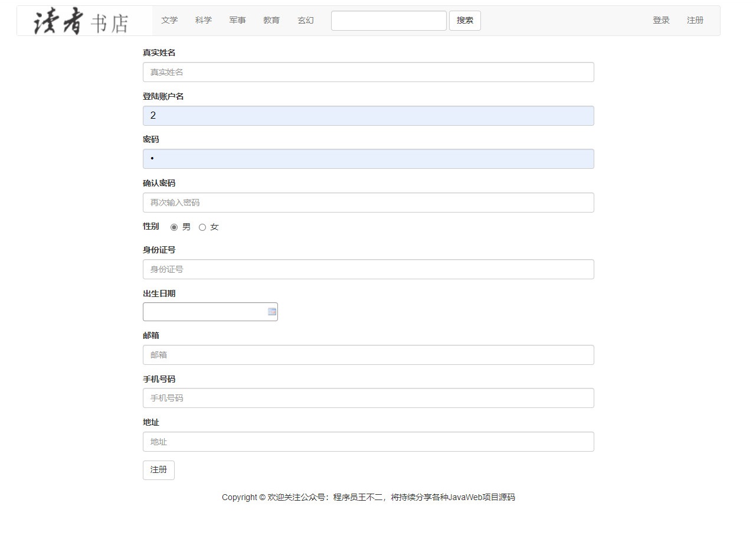Open the calendar picker icon in 出生日期
756x555 pixels.
272,312
